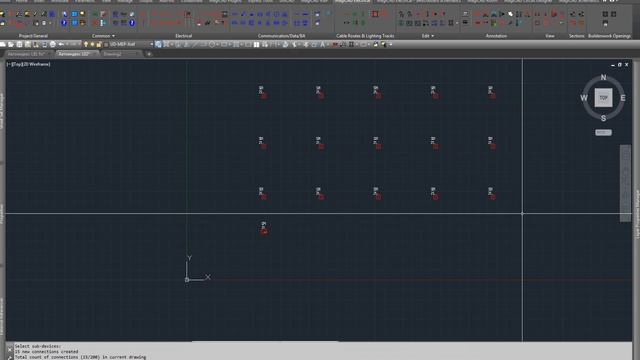Image resolution: width=640 pixels, height=360 pixels.
Task: Click the UCS origin icon
Action: point(187,280)
